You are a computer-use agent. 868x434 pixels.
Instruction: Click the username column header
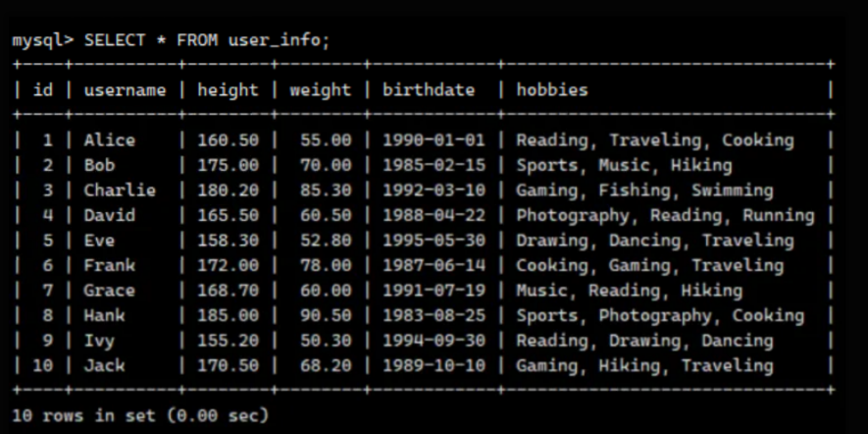point(125,90)
